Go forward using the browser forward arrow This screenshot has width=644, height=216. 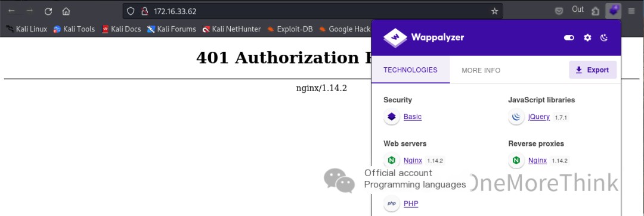(x=30, y=11)
